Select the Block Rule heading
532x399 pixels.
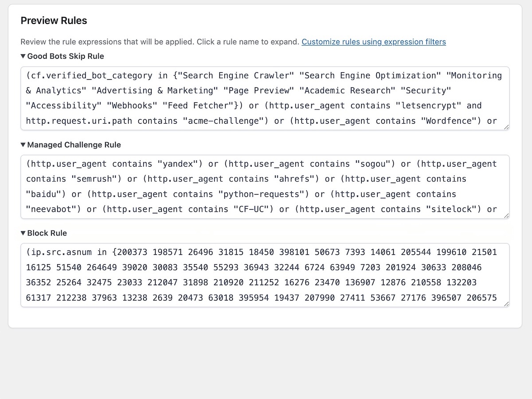(47, 233)
